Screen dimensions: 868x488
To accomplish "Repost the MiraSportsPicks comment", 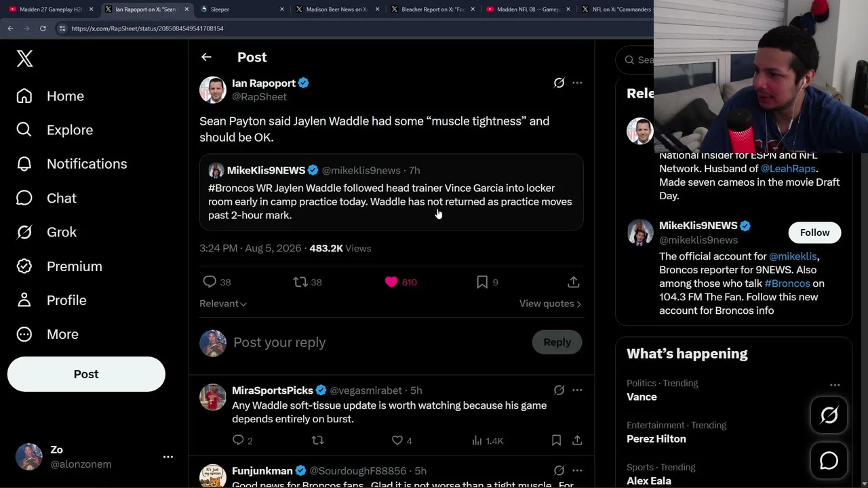I will 317,441.
